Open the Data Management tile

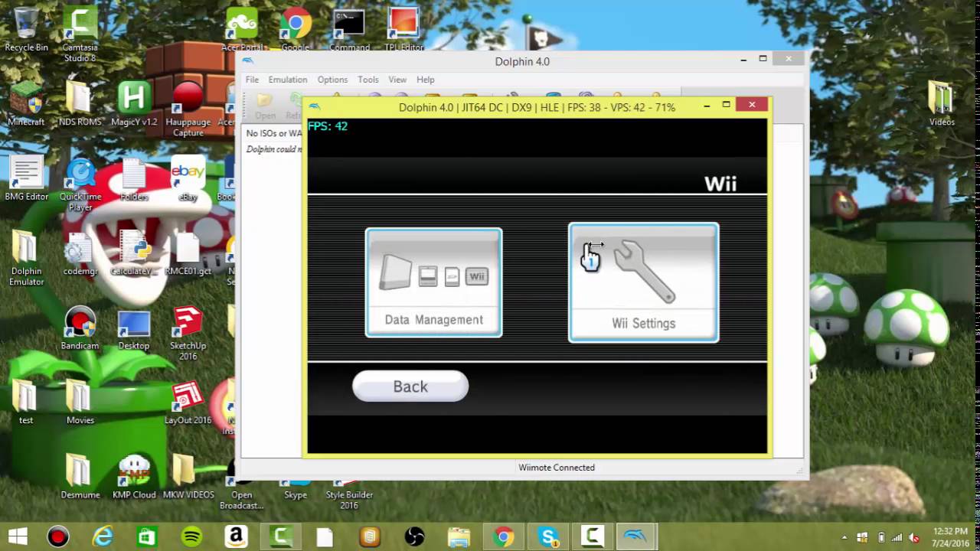click(x=433, y=282)
